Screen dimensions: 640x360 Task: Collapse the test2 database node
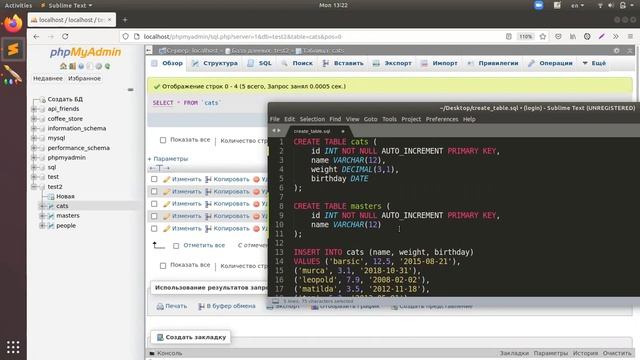34,187
